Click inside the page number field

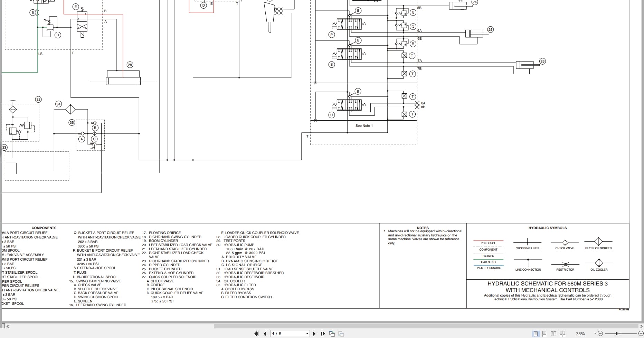coord(283,334)
